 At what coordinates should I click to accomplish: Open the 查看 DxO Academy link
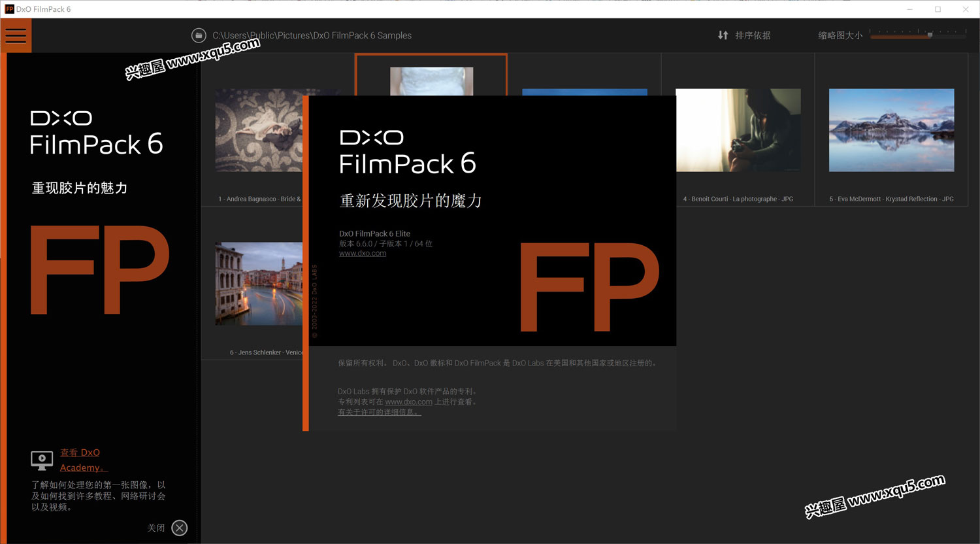(83, 460)
